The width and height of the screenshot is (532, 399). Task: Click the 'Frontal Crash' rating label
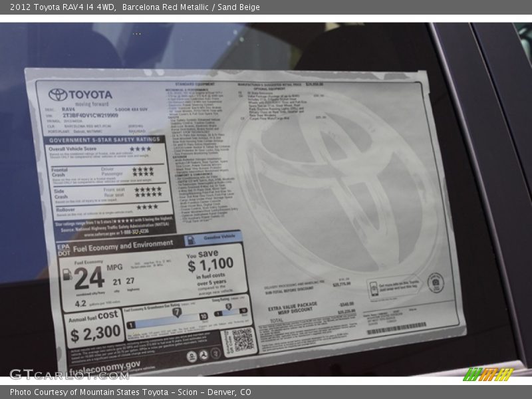(59, 172)
